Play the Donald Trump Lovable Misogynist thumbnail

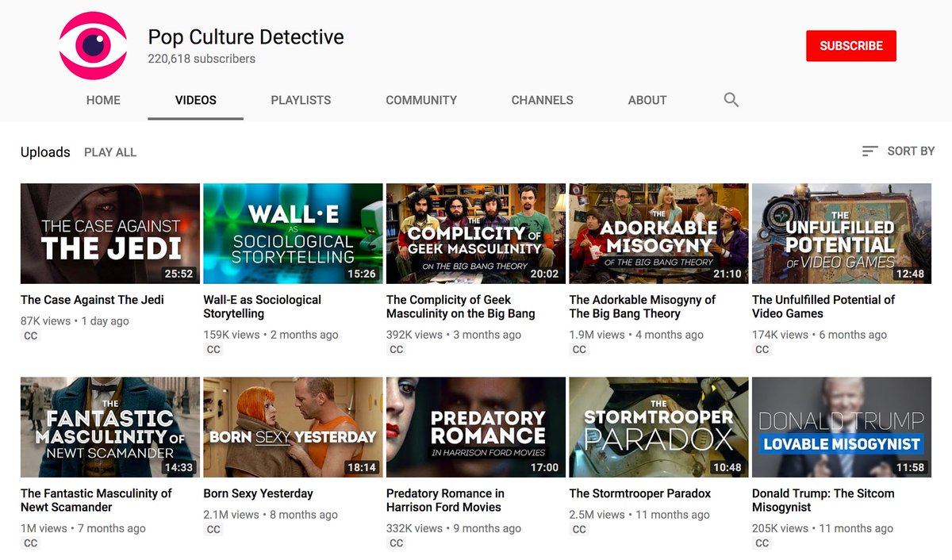pyautogui.click(x=842, y=428)
